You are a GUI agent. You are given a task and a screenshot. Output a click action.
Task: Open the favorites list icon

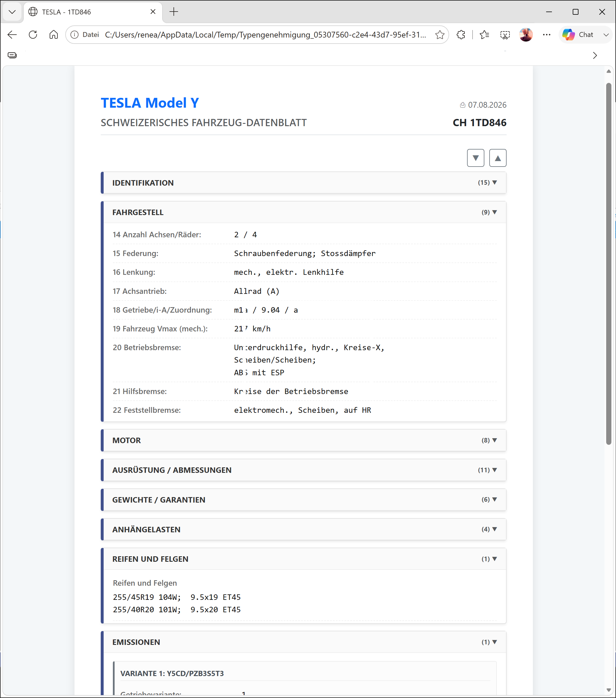(x=484, y=34)
